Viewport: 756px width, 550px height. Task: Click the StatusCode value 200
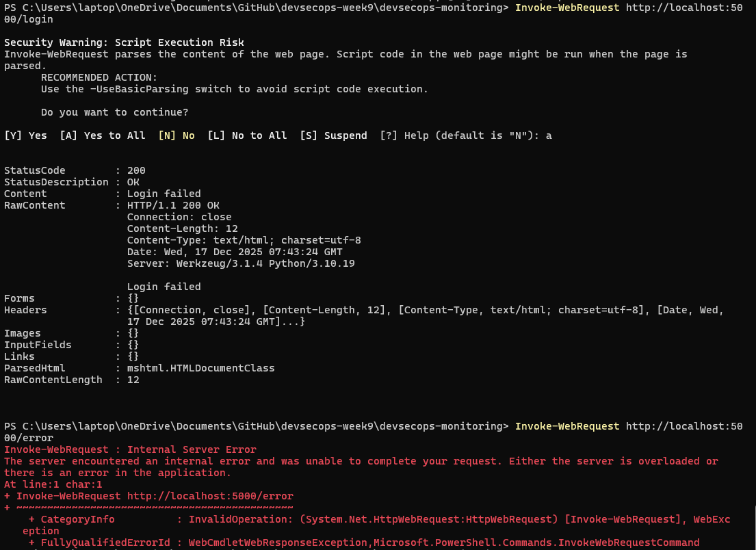(x=136, y=170)
